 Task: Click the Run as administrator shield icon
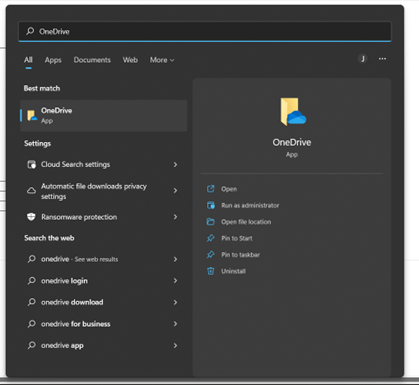[x=211, y=205]
